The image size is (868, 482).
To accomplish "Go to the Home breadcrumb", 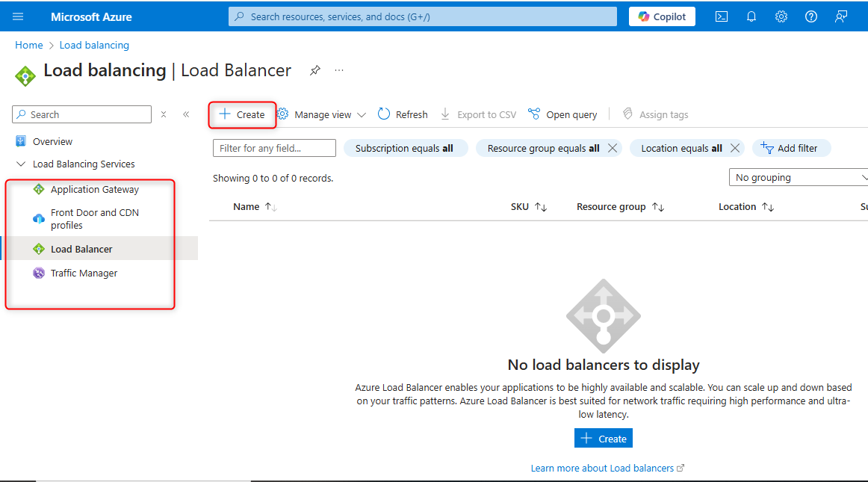I will pos(29,45).
